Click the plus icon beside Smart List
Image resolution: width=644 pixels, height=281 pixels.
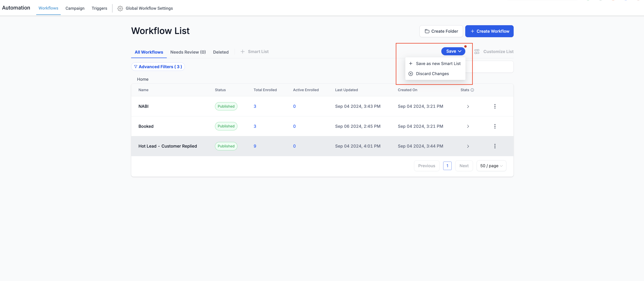242,52
